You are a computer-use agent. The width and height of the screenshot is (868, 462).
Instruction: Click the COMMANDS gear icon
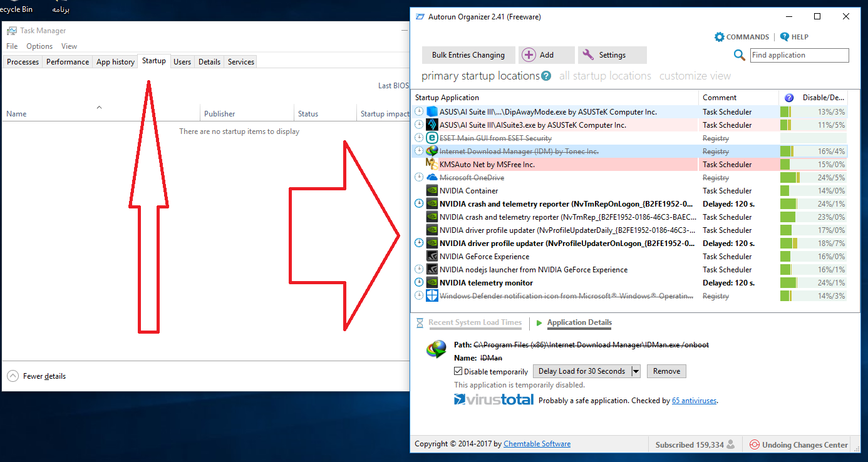tap(720, 37)
